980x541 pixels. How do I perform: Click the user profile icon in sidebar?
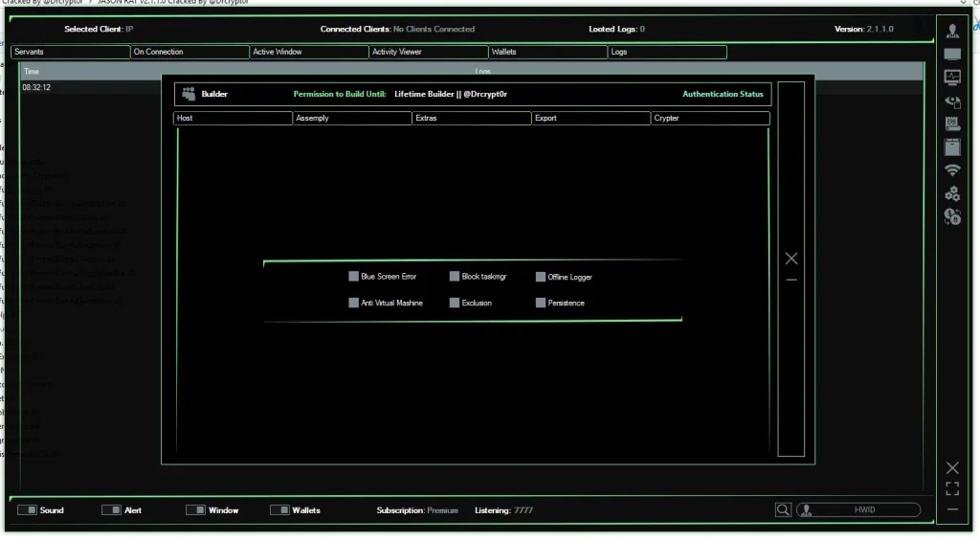[x=952, y=32]
